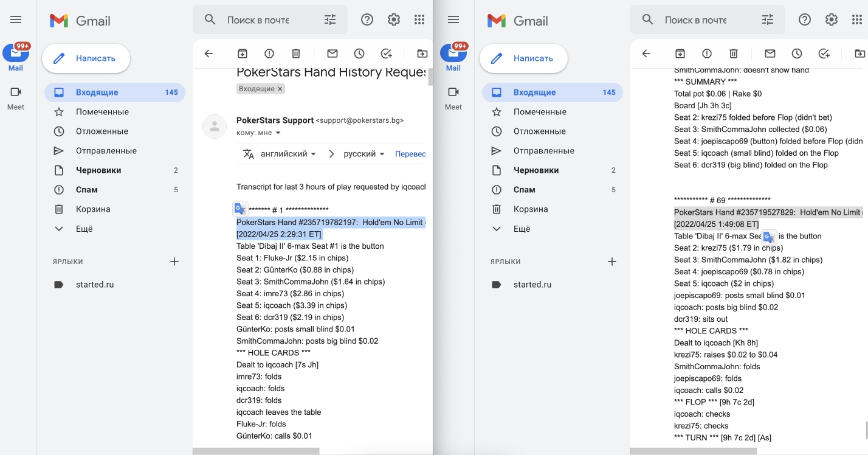Report spam in left window toolbar
The image size is (868, 455).
pyautogui.click(x=269, y=54)
